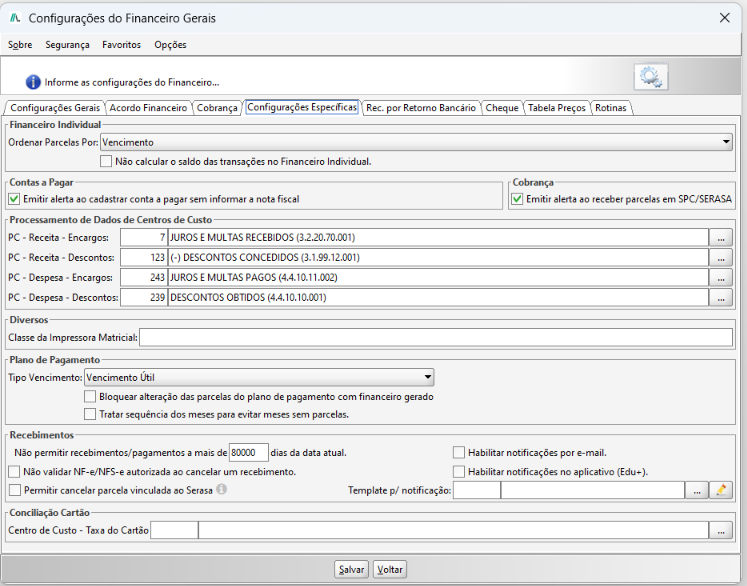The image size is (747, 586).
Task: Click the blue information icon
Action: (x=33, y=82)
